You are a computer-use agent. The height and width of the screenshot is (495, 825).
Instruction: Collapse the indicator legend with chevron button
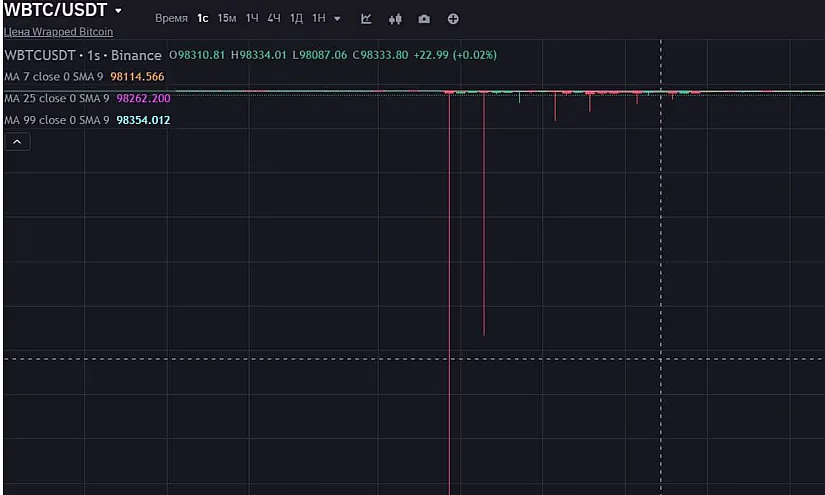click(17, 142)
